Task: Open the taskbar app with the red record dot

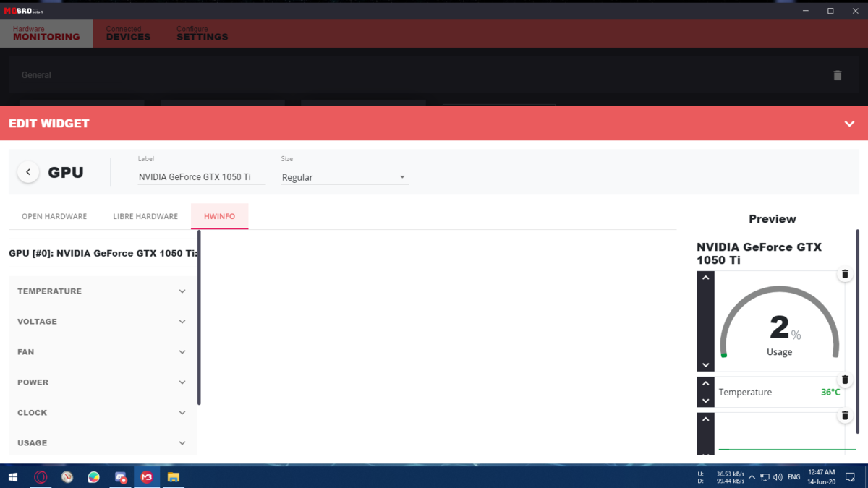Action: pos(121,477)
